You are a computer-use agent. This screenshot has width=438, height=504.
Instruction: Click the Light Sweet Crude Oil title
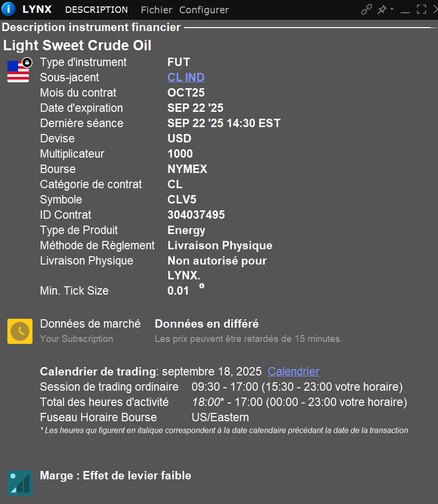pyautogui.click(x=77, y=46)
